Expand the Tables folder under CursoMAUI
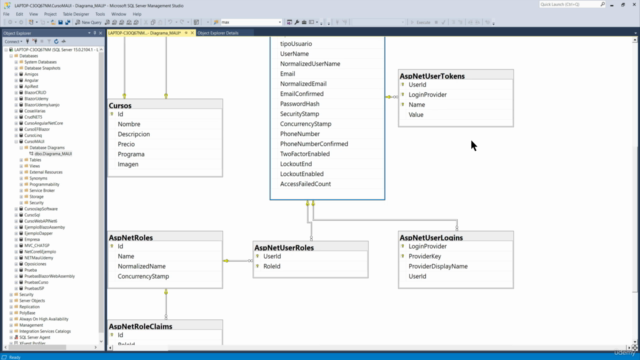This screenshot has width=640, height=360. point(21,160)
